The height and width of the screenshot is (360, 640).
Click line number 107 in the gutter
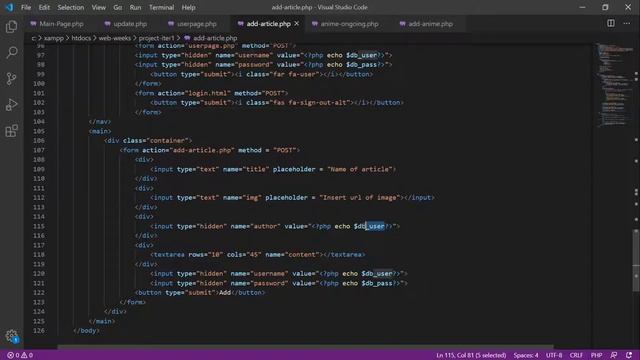39,150
